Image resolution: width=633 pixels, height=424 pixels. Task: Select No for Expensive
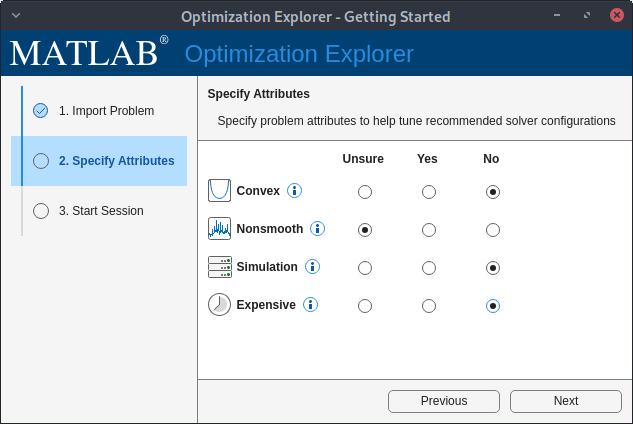493,306
